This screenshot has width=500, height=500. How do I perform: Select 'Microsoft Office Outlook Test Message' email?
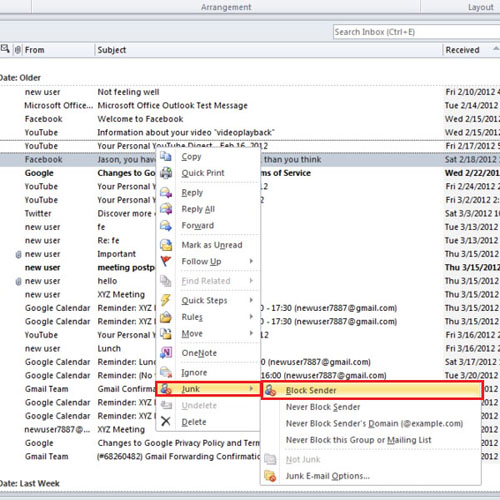tap(250, 106)
